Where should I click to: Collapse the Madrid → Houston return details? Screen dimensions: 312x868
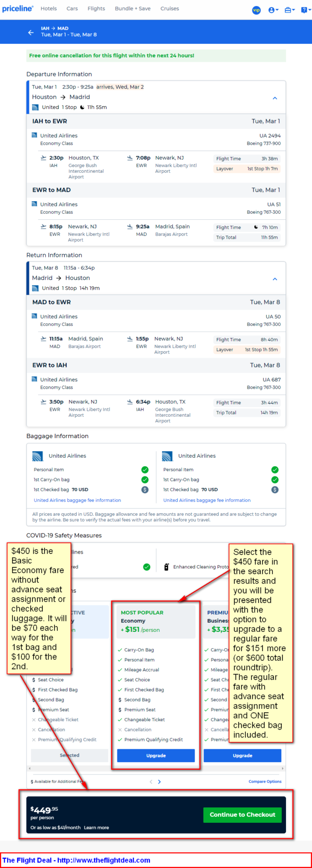coord(275,279)
